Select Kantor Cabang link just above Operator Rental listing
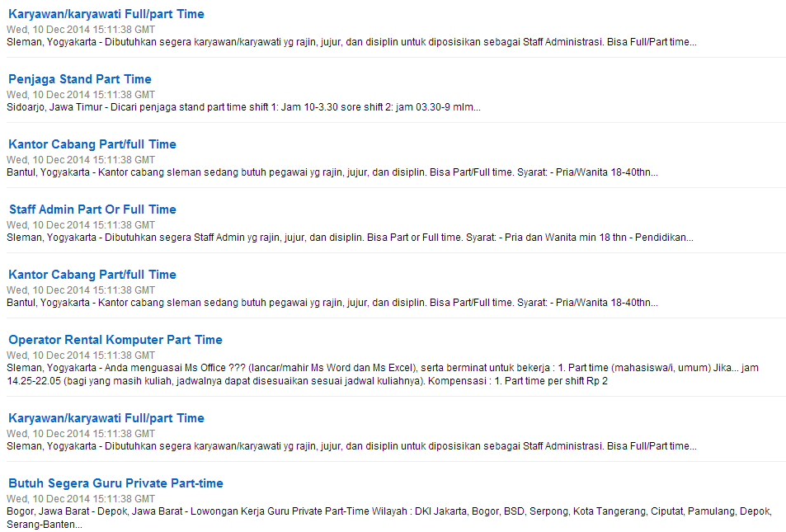Screen dimensions: 786x532 (92, 275)
